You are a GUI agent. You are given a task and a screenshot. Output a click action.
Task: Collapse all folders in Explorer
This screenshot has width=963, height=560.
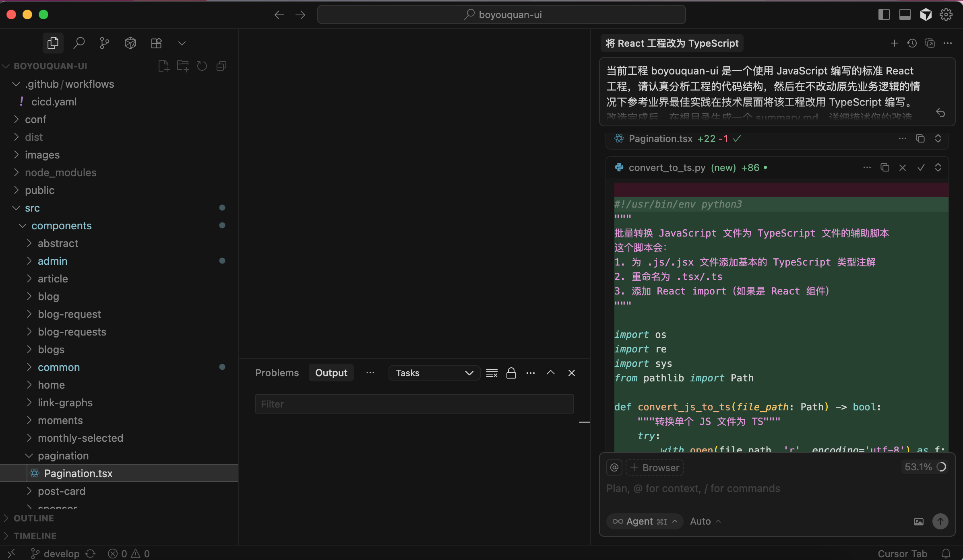pos(221,66)
